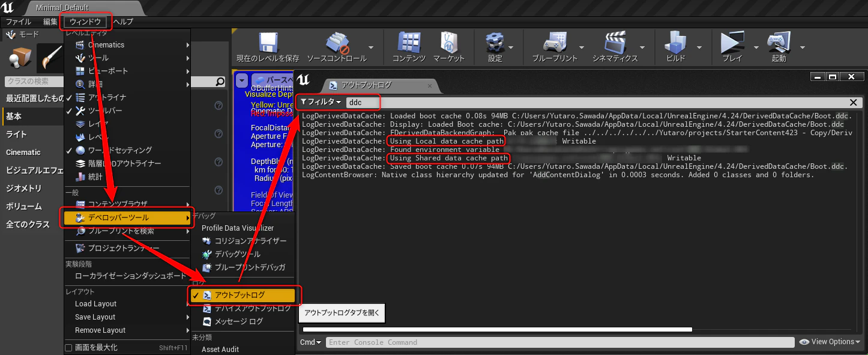The width and height of the screenshot is (868, 355).
Task: Click the ソースコントロール toolbar icon
Action: pos(337,43)
